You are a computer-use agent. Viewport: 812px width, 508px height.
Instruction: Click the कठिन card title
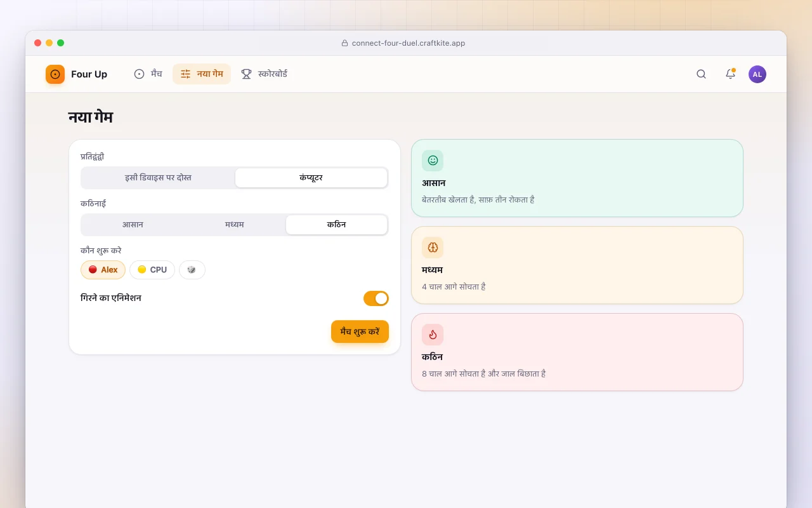pos(433,358)
